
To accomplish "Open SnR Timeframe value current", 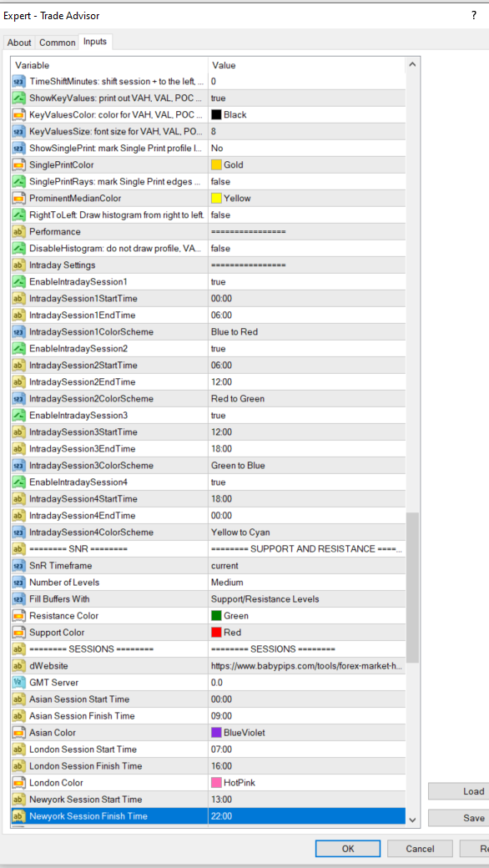I will pyautogui.click(x=306, y=565).
